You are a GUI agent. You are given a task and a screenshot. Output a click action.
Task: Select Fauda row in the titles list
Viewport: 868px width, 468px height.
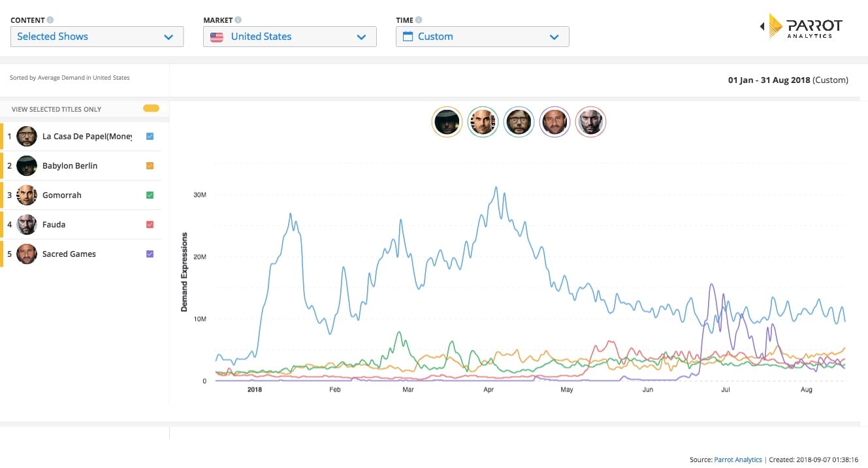(81, 225)
